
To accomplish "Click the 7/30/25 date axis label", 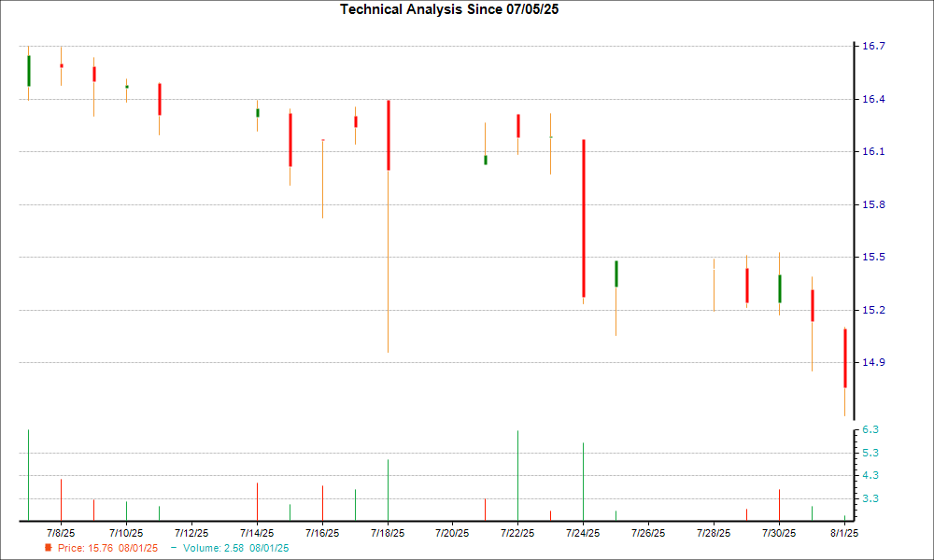I will [779, 533].
